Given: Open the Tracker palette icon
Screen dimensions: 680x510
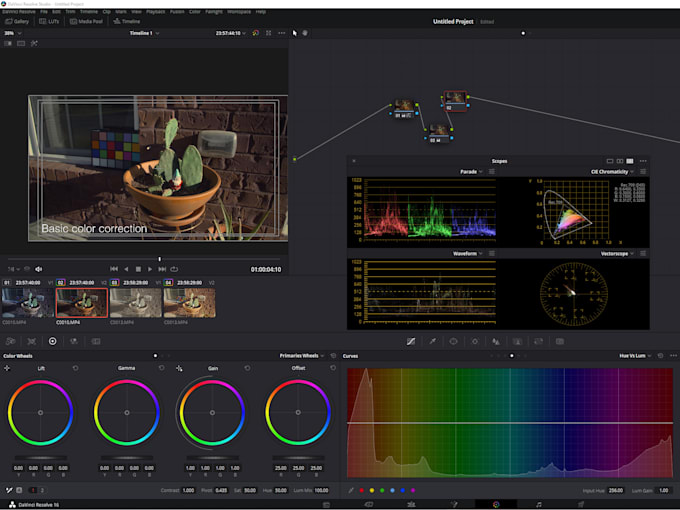Looking at the screenshot, I should pos(475,341).
